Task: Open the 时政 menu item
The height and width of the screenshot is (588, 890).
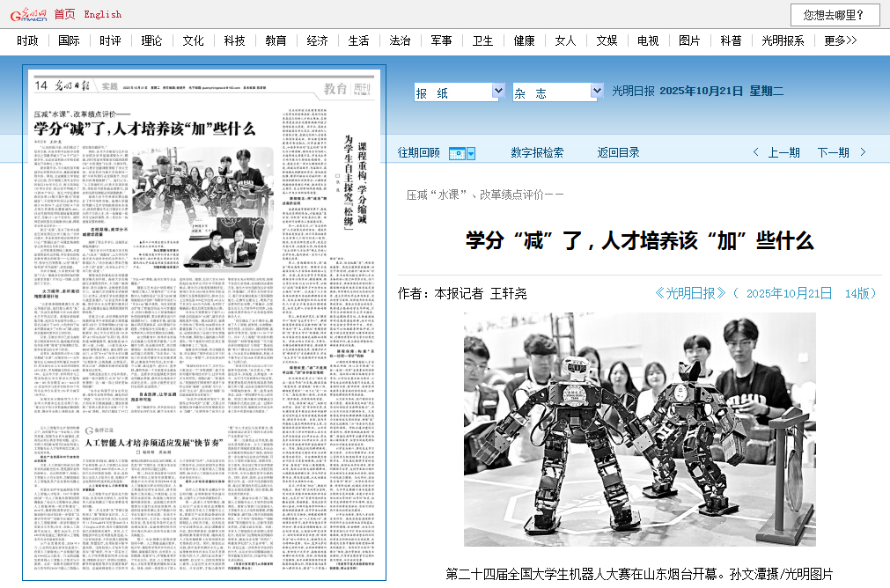Action: pyautogui.click(x=27, y=40)
